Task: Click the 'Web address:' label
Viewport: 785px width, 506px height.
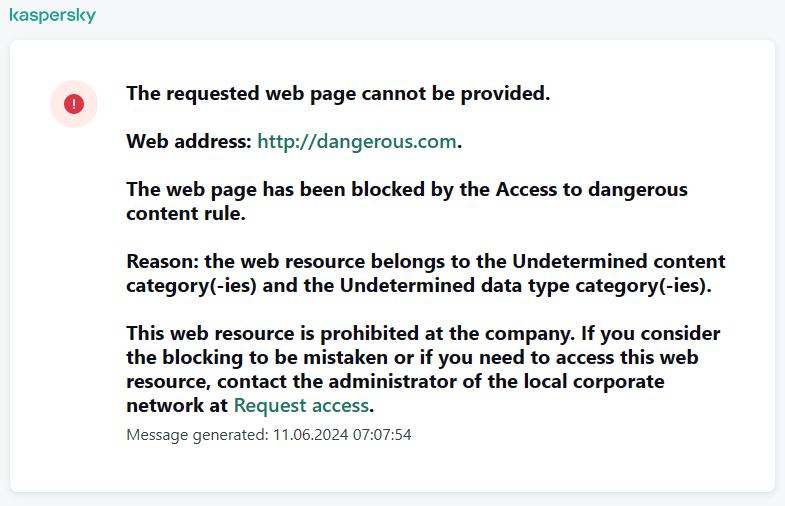Action: [x=189, y=142]
